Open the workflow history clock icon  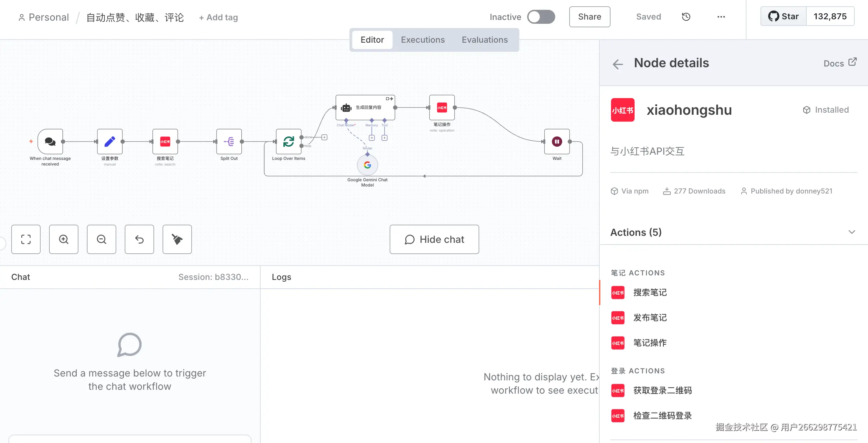click(x=686, y=17)
